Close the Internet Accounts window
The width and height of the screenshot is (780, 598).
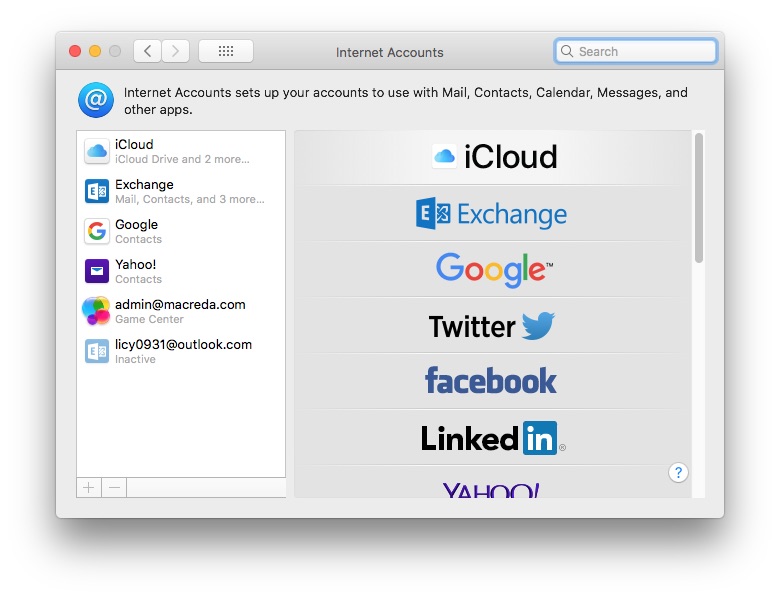(75, 51)
